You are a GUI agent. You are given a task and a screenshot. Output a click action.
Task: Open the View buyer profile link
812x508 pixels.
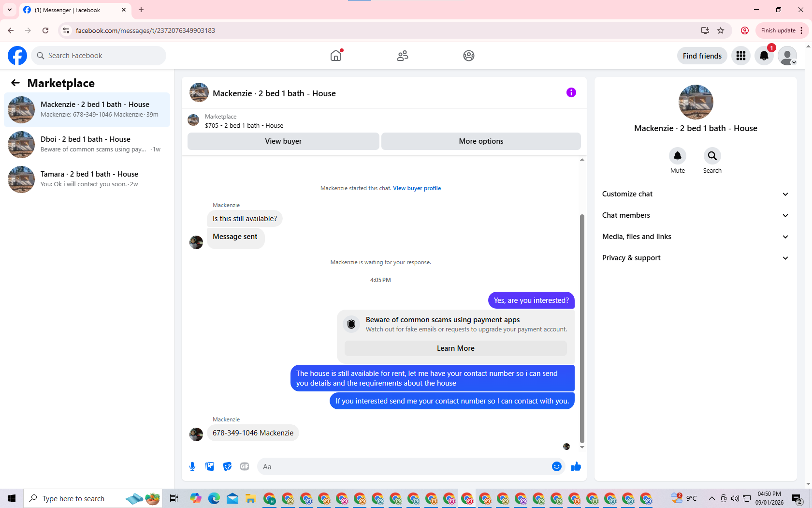[x=417, y=188]
